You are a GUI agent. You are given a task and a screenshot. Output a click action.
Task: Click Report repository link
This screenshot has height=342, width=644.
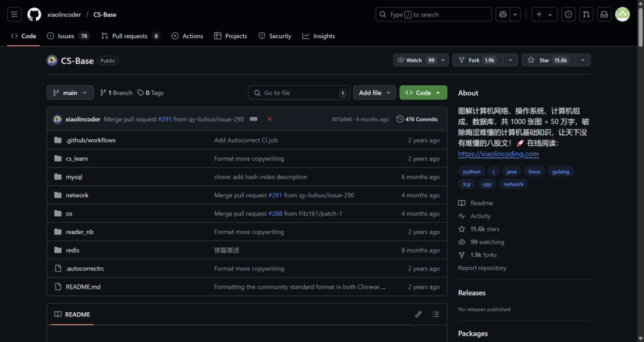[482, 268]
